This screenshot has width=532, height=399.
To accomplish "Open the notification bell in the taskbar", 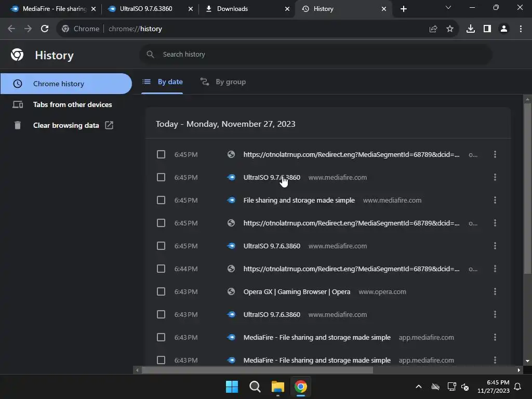I will click(x=518, y=387).
